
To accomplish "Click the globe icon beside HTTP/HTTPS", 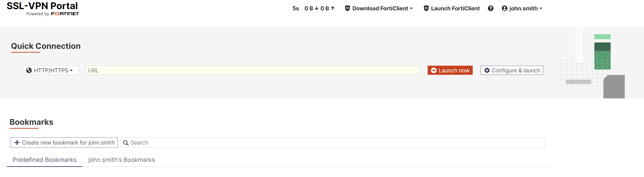I will coord(29,70).
